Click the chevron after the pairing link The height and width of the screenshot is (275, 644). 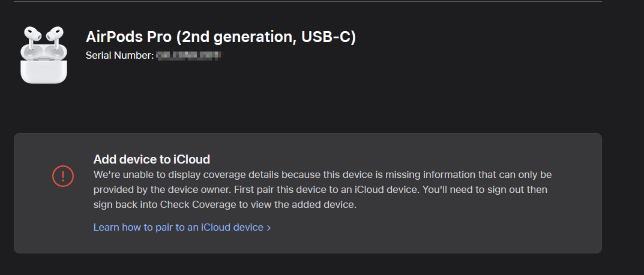click(269, 228)
